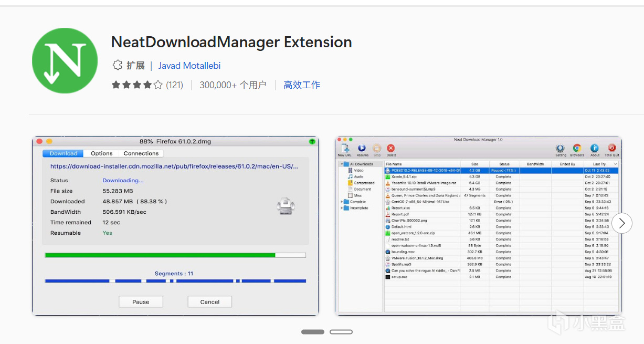Viewport: 644px width, 344px height.
Task: Open the (121) reviews count
Action: coord(174,85)
